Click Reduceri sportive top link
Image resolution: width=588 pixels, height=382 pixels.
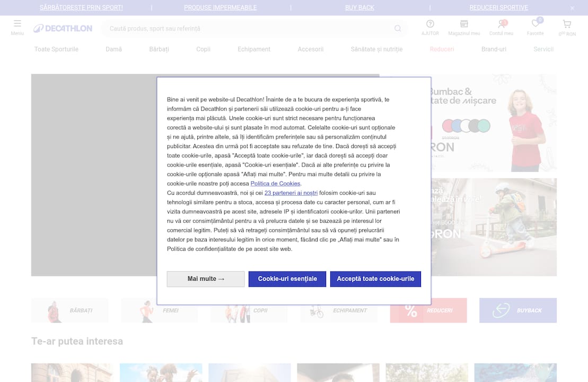click(x=499, y=7)
